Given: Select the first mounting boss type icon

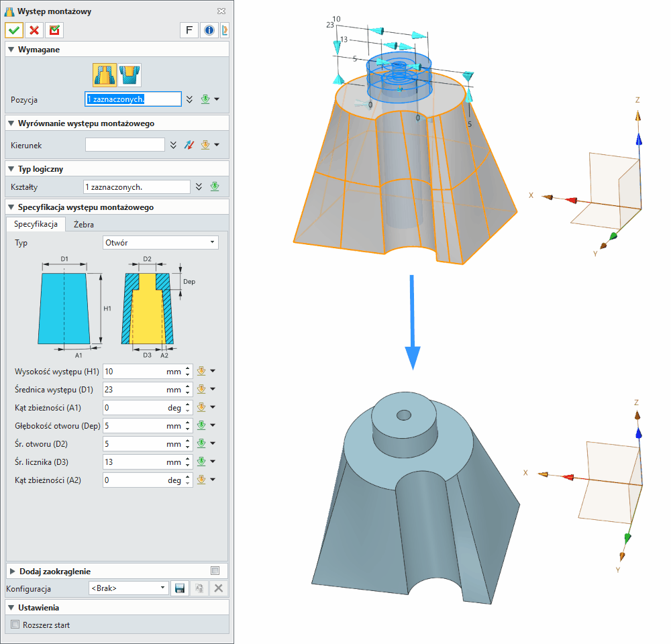Looking at the screenshot, I should [x=104, y=74].
